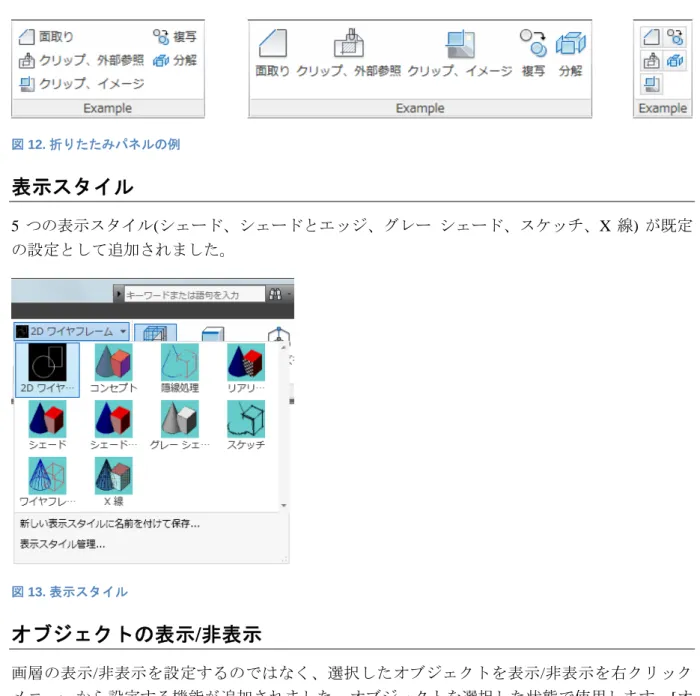Open the 2D ワイヤフレーム style dropdown

tap(71, 332)
